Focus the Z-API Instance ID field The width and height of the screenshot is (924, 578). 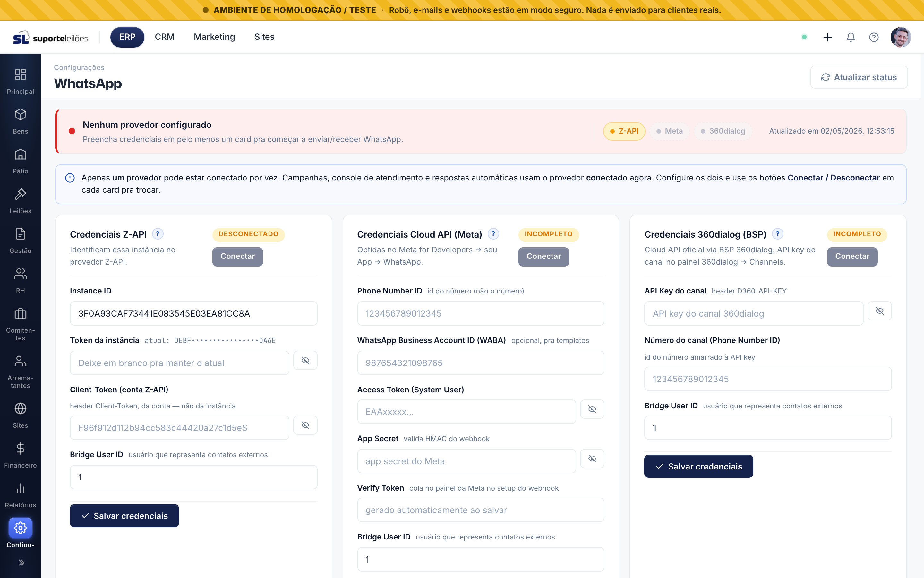[x=193, y=313]
